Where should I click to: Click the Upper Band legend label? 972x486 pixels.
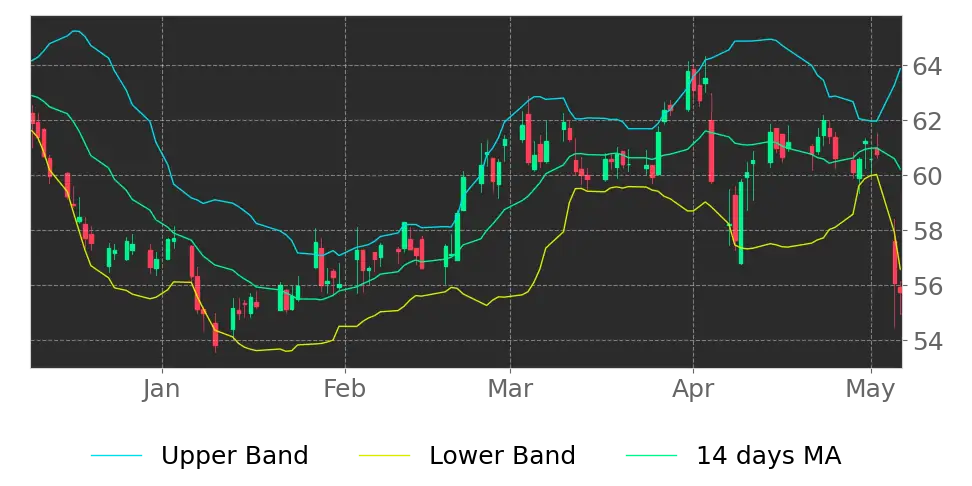(234, 456)
